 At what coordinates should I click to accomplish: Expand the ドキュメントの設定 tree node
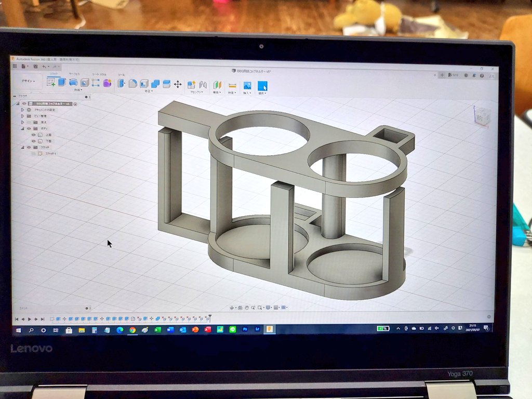coord(22,110)
